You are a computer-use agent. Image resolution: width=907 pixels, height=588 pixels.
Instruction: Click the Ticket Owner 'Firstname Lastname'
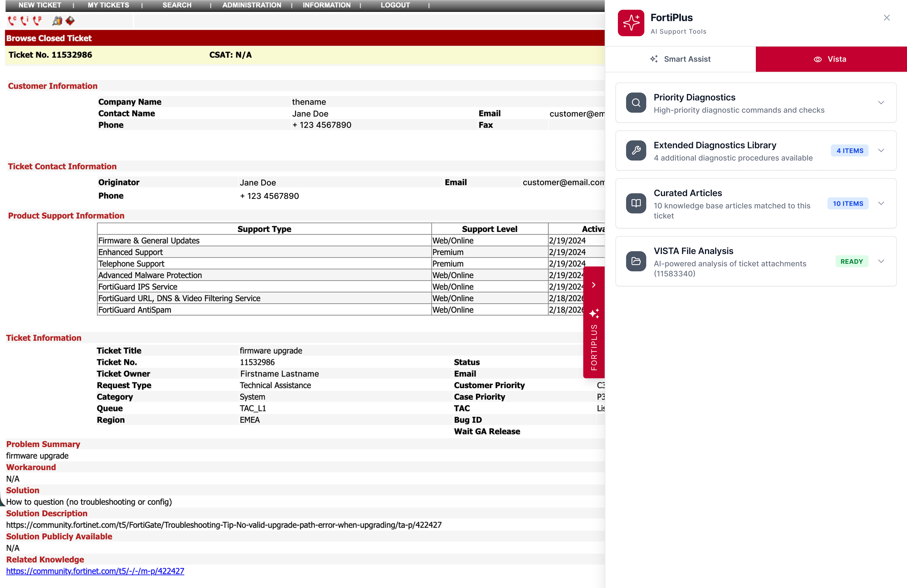coord(279,374)
